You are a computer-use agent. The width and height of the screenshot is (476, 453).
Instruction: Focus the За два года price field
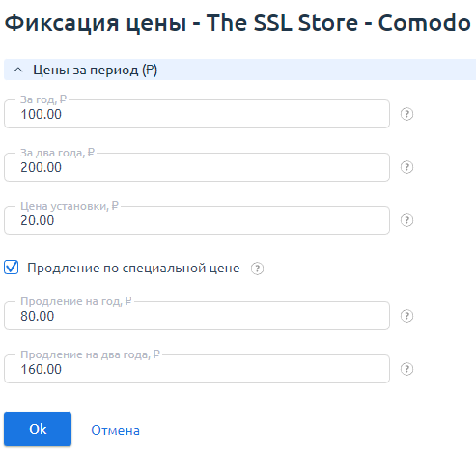[197, 167]
